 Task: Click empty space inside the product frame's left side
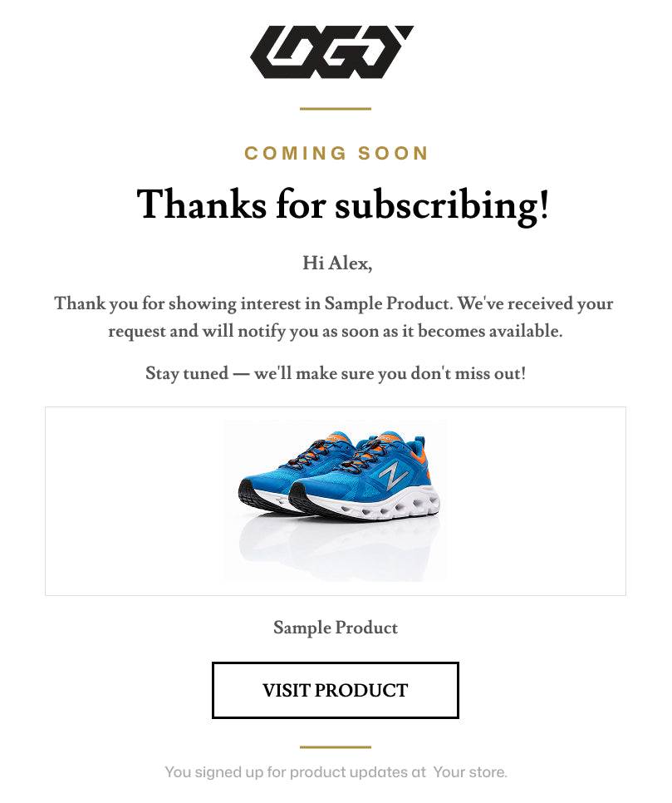pyautogui.click(x=135, y=501)
